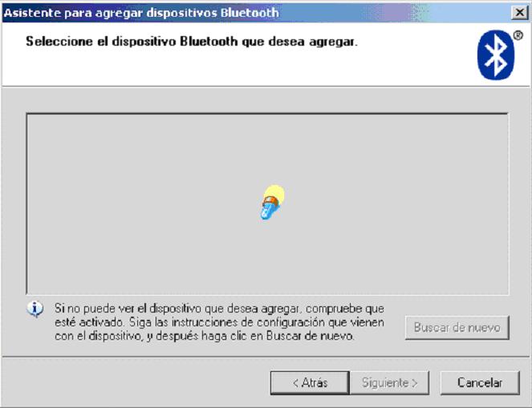This screenshot has height=408, width=532.
Task: Click the hint line starting 'con el dispositivo, y después'
Action: point(205,336)
